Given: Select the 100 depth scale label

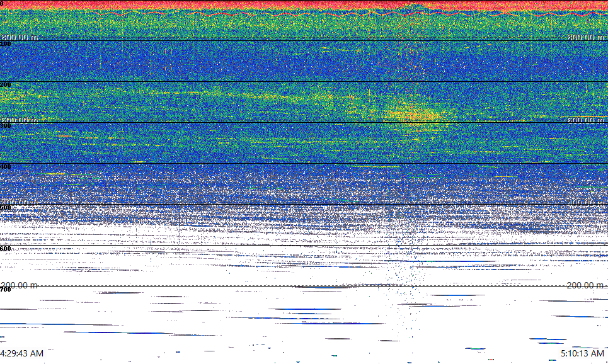Looking at the screenshot, I should pyautogui.click(x=6, y=44).
